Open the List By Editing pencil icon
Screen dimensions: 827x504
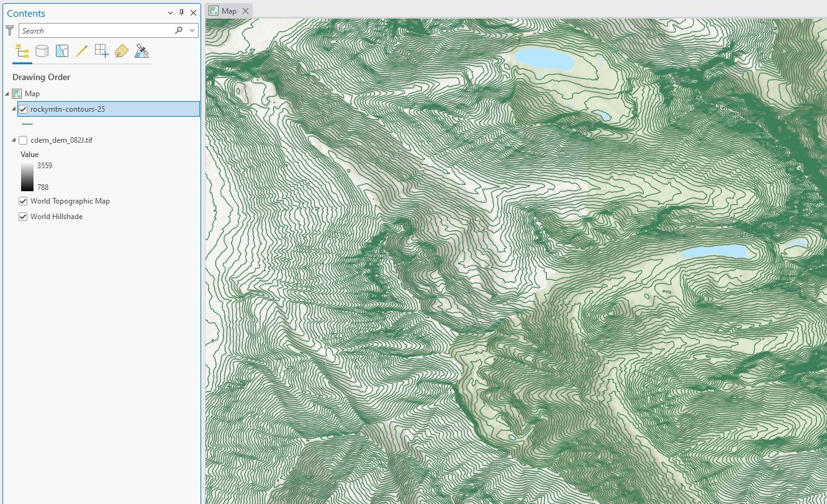coord(81,51)
